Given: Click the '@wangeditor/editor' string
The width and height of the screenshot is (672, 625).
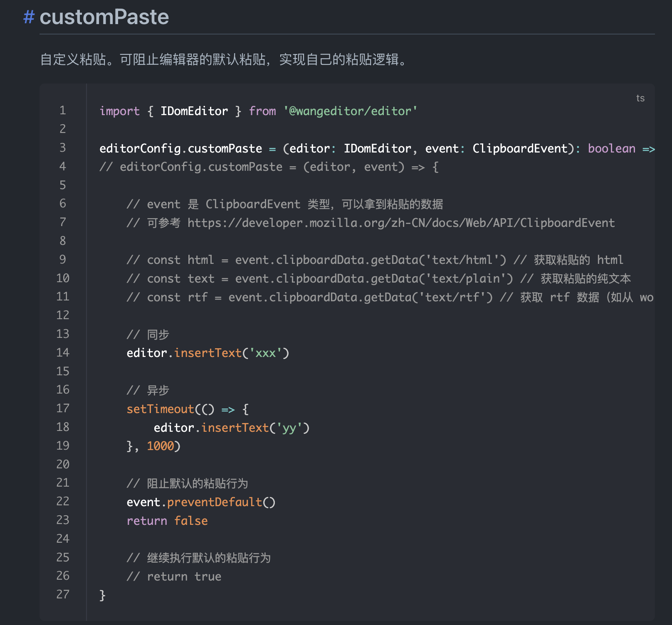Looking at the screenshot, I should (351, 111).
